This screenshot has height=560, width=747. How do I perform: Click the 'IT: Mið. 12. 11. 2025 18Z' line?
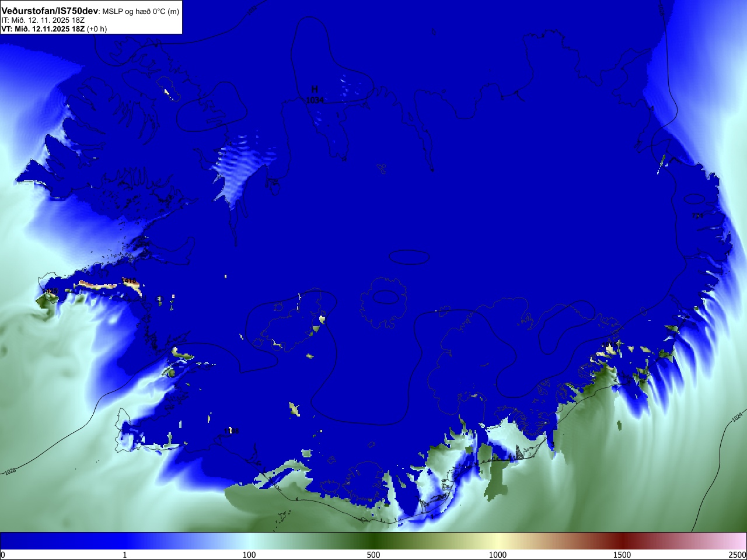coord(43,20)
